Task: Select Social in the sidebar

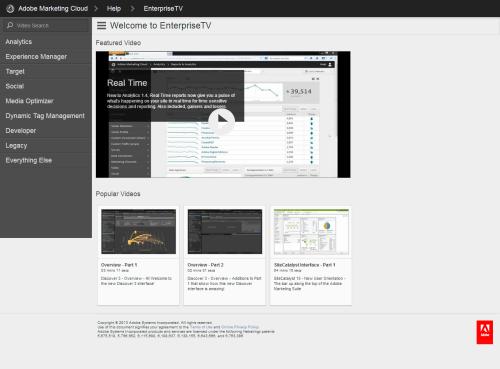Action: click(15, 86)
